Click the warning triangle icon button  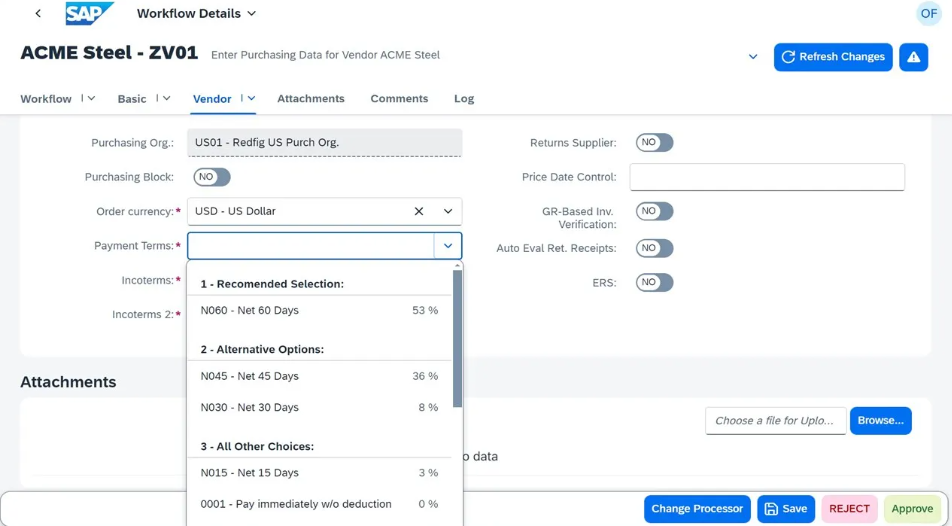point(913,57)
